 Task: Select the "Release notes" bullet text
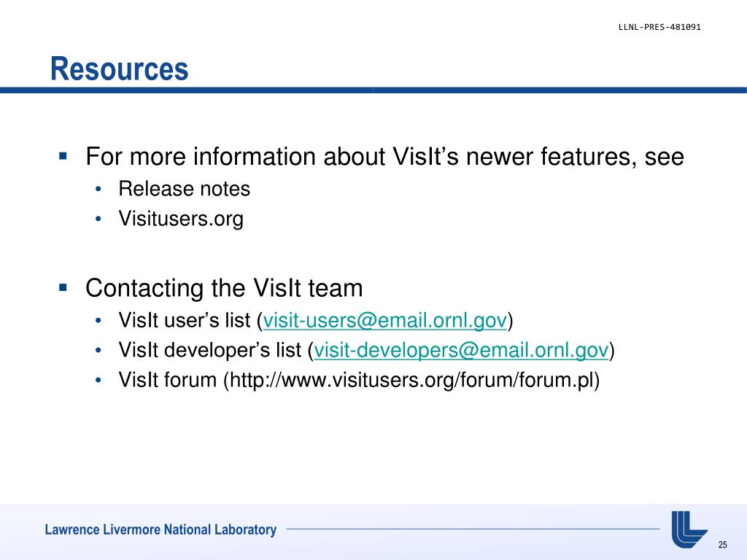tap(184, 189)
